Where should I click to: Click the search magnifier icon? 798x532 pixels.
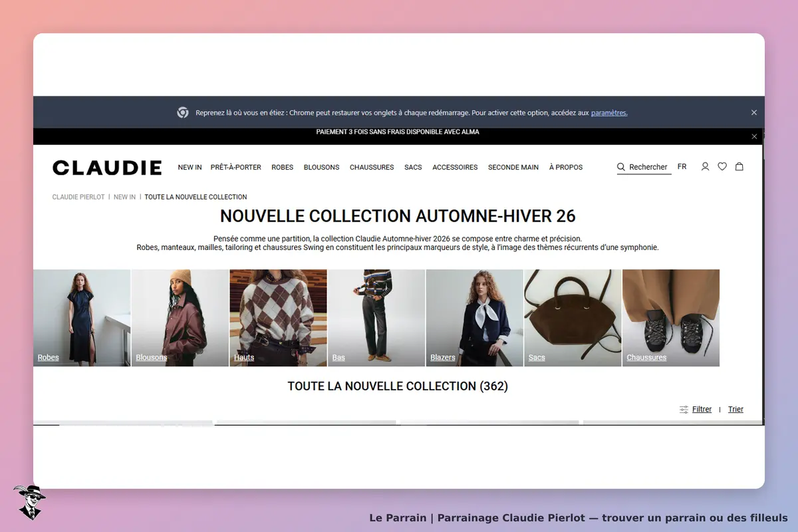pos(621,167)
